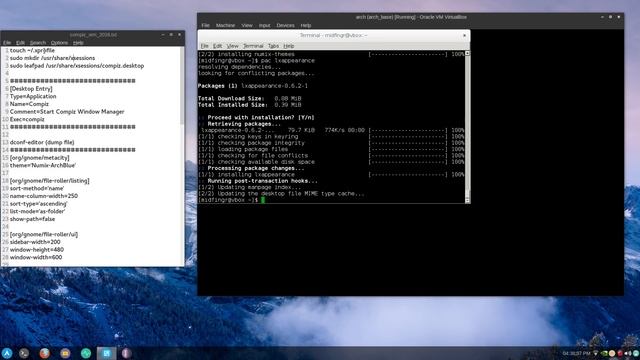Click the theme='Numix-ArchBlue' line

tap(43, 165)
